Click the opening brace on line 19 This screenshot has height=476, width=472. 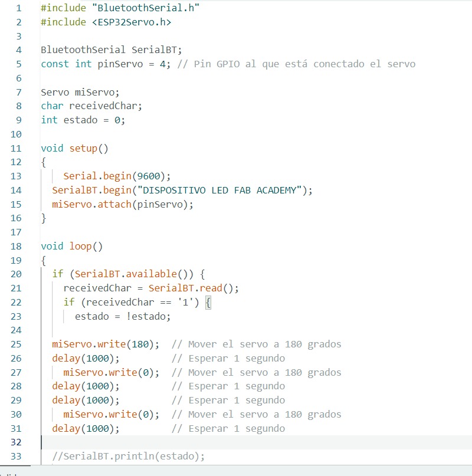pyautogui.click(x=44, y=261)
